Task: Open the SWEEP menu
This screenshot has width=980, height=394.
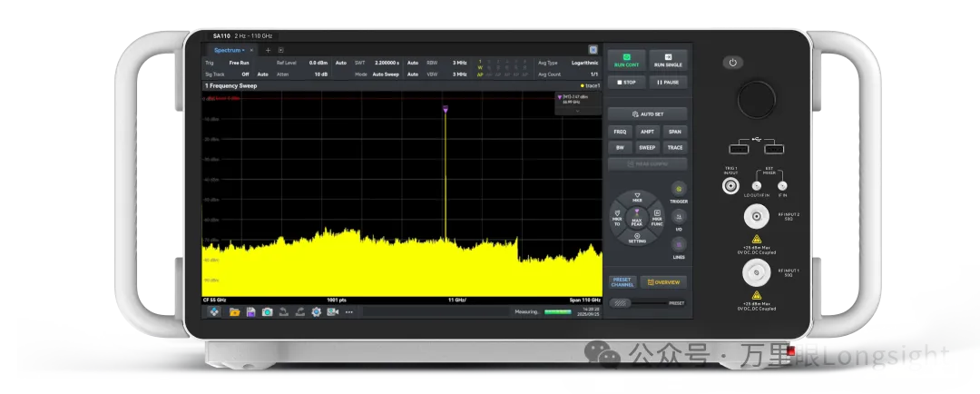Action: coord(647,148)
